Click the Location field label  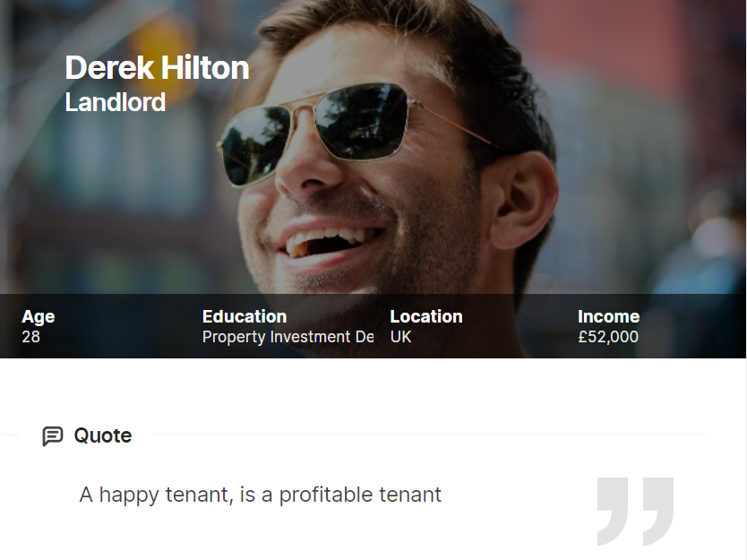(426, 316)
